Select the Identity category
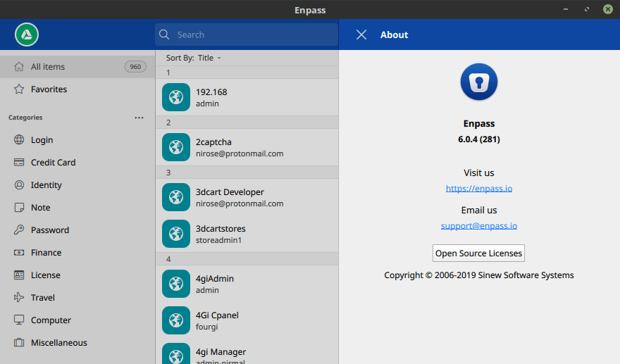Image resolution: width=620 pixels, height=364 pixels. 77,184
